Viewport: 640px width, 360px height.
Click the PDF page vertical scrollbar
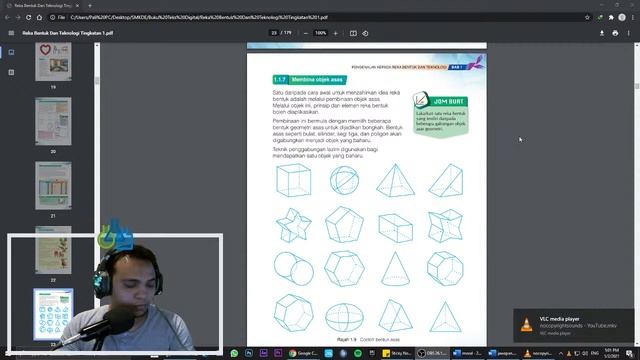point(637,86)
